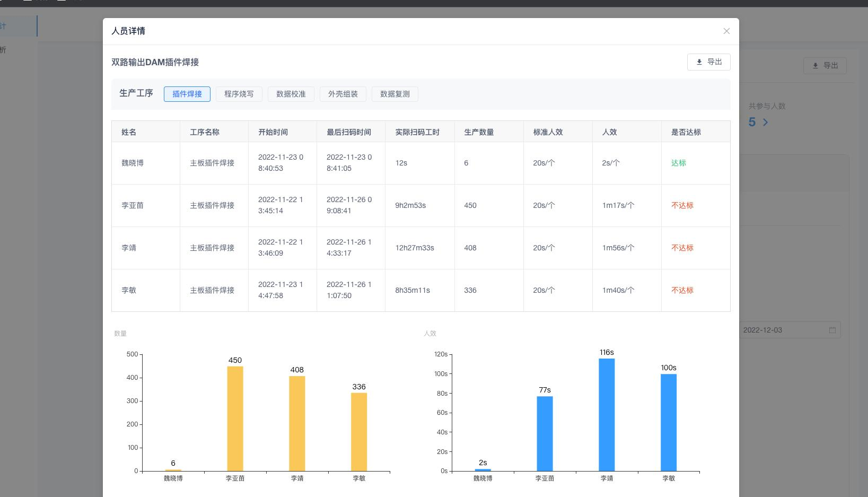Click the yellow 336 bar for 李敏

(359, 432)
